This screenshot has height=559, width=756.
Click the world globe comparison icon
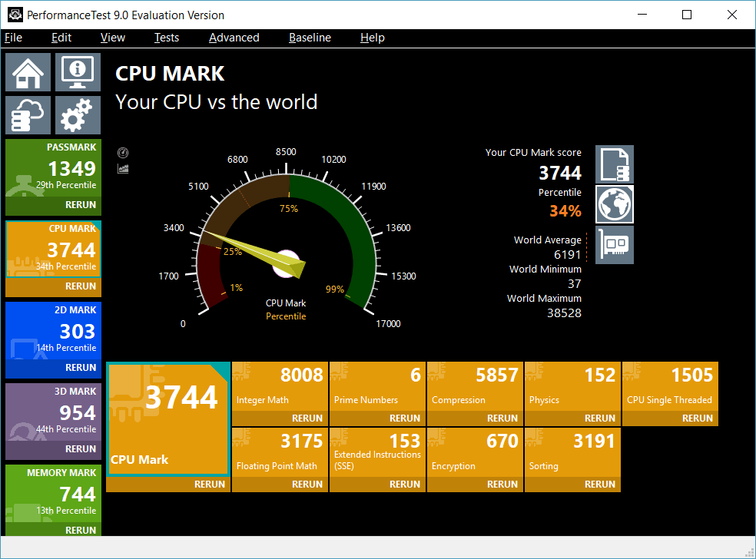615,204
